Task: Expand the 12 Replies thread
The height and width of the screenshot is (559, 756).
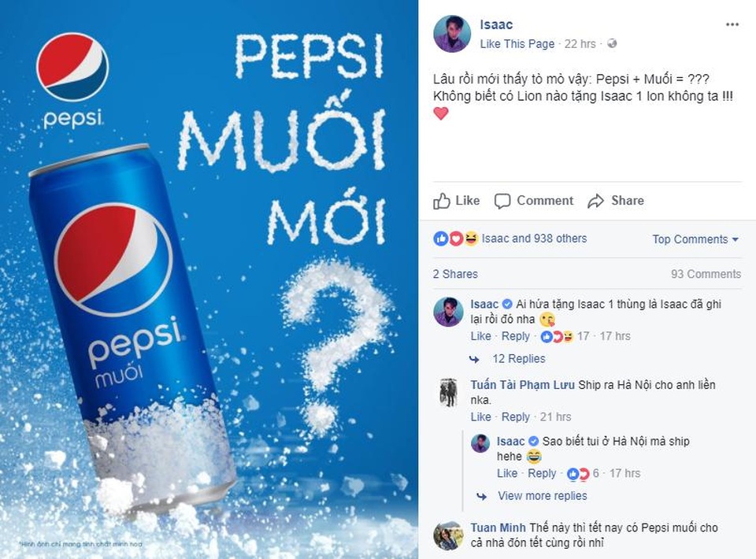Action: 518,359
